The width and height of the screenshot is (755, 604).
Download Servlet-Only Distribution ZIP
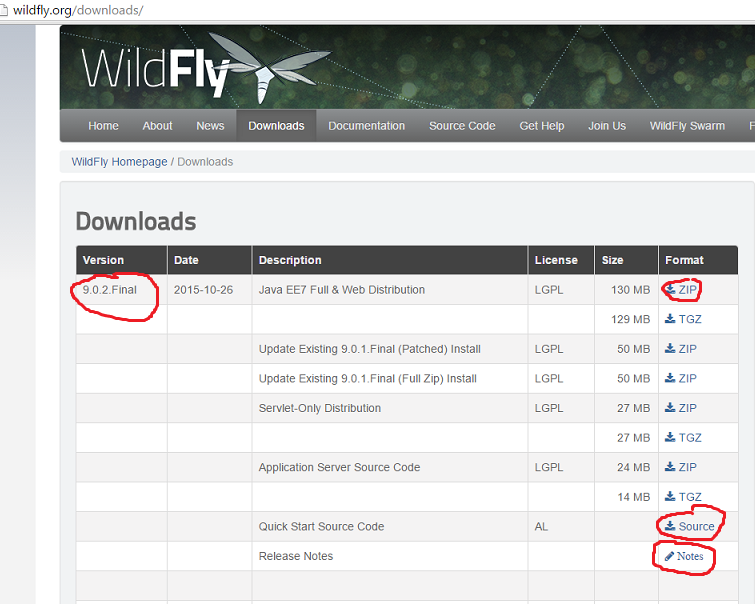click(x=681, y=408)
